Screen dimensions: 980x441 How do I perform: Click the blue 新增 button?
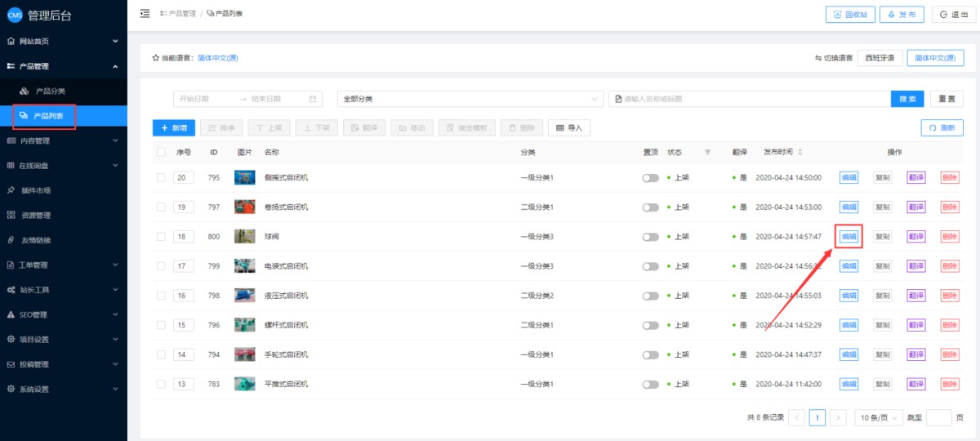point(173,128)
